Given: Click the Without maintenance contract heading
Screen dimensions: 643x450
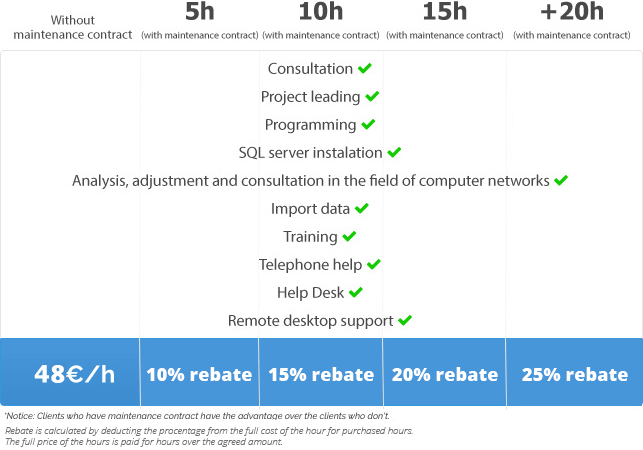Looking at the screenshot, I should point(73,27).
